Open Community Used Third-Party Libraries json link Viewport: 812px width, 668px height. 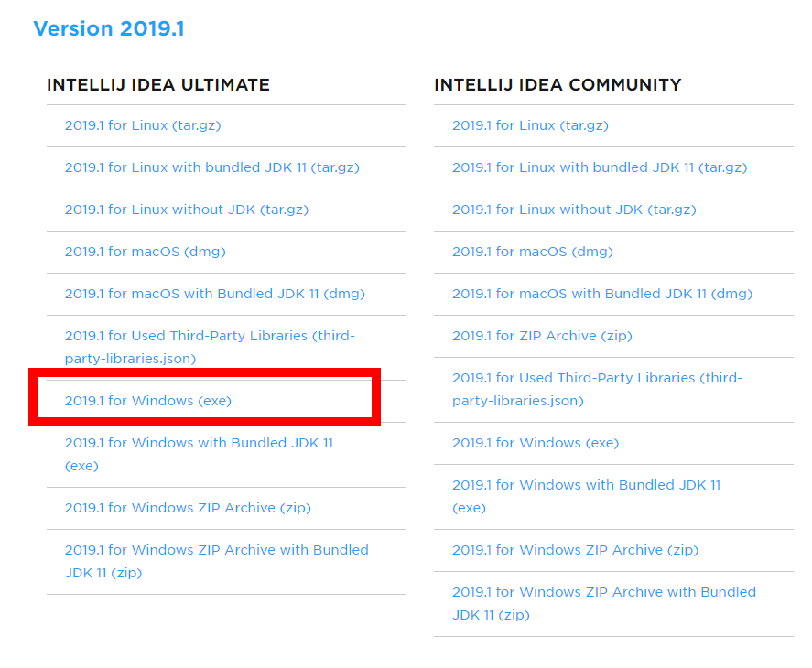click(x=597, y=389)
